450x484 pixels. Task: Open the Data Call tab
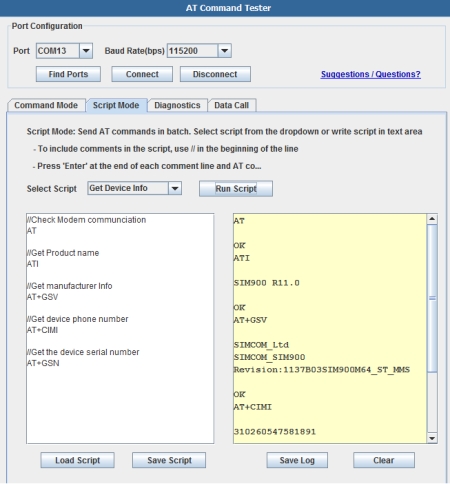pos(232,105)
